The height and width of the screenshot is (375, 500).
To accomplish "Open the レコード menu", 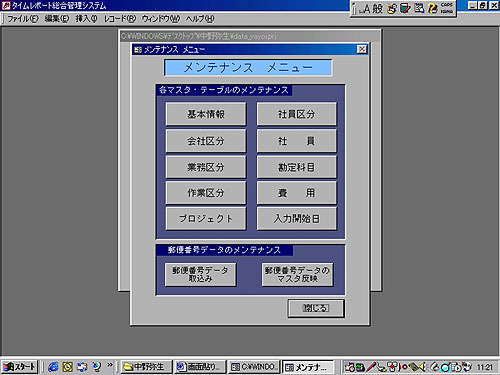I will tap(120, 19).
